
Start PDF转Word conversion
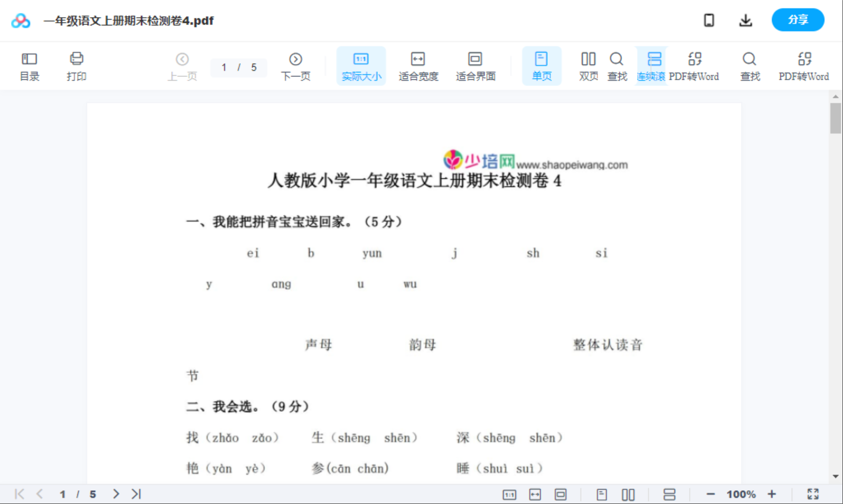tap(695, 65)
